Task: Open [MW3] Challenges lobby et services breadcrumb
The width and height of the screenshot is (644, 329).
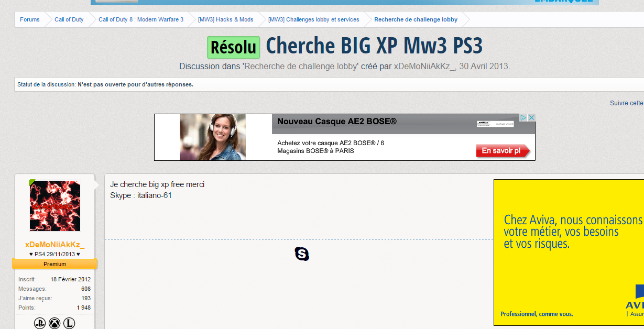Action: pyautogui.click(x=314, y=19)
